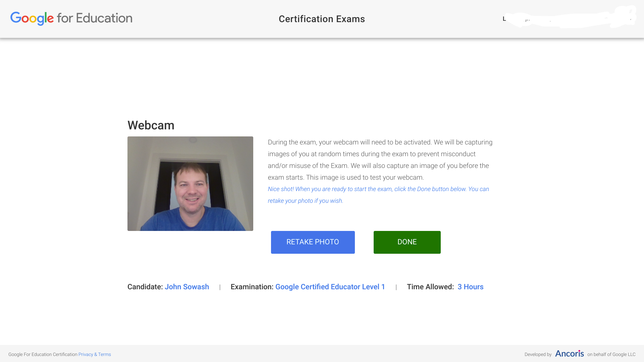The height and width of the screenshot is (362, 644).
Task: Click the 'Time Allowed:' label
Action: pyautogui.click(x=430, y=287)
